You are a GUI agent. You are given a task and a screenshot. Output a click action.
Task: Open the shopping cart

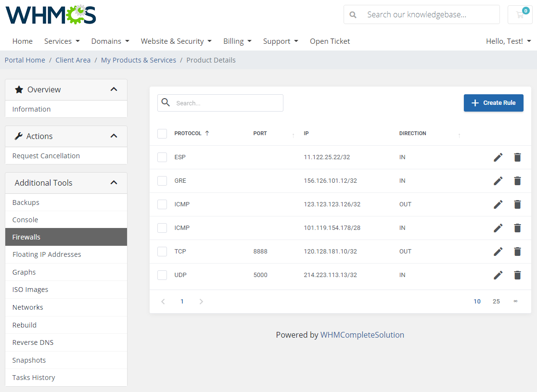[520, 14]
